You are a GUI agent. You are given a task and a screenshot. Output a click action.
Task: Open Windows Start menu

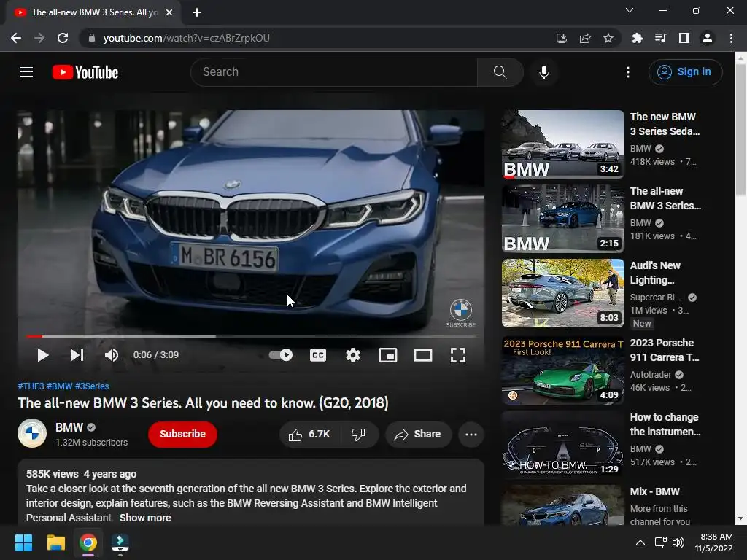pos(23,542)
